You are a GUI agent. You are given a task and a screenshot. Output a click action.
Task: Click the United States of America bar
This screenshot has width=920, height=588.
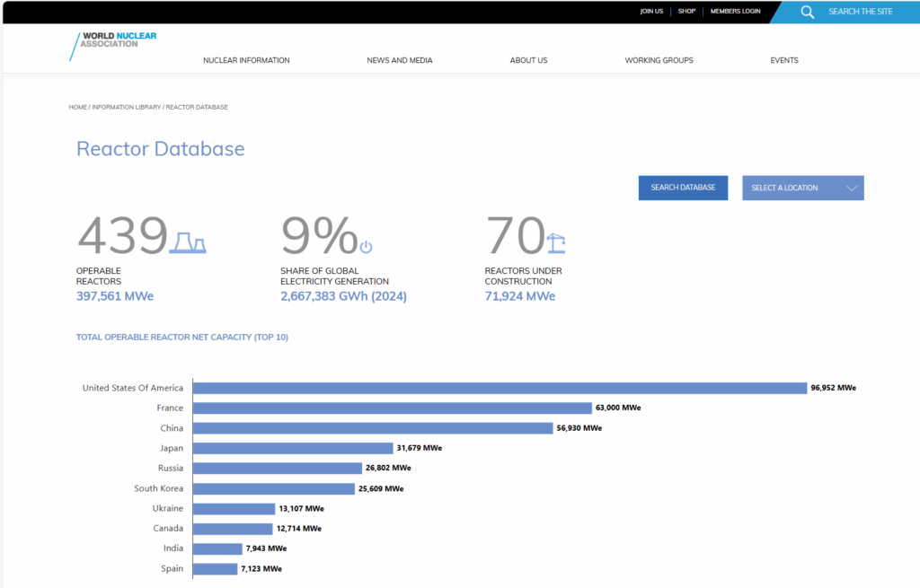tap(500, 388)
